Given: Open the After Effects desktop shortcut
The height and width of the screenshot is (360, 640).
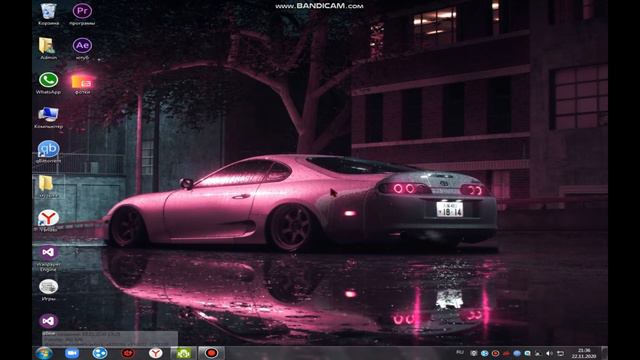Looking at the screenshot, I should coord(82,48).
